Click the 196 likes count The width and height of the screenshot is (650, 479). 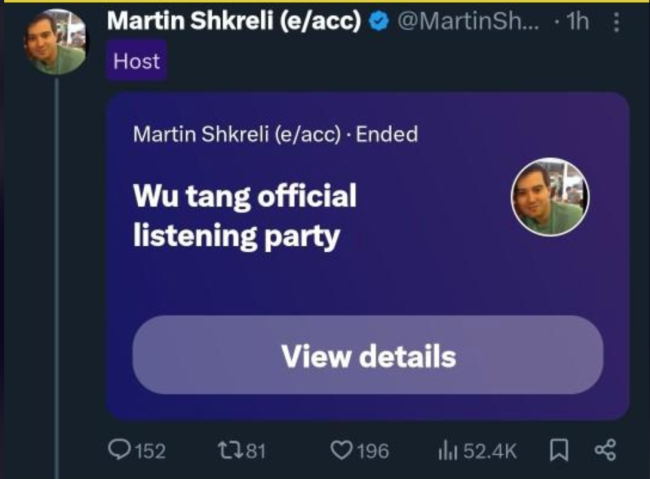(372, 452)
